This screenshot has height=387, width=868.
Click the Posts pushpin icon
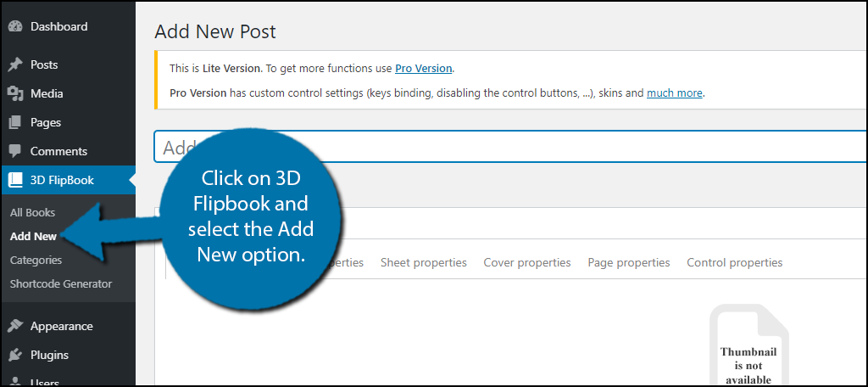pyautogui.click(x=15, y=64)
